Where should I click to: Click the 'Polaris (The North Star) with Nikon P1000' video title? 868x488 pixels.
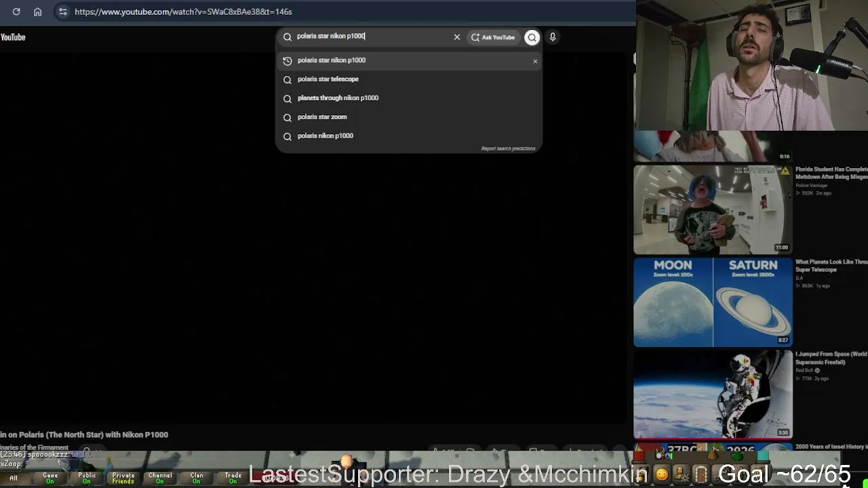tap(84, 434)
